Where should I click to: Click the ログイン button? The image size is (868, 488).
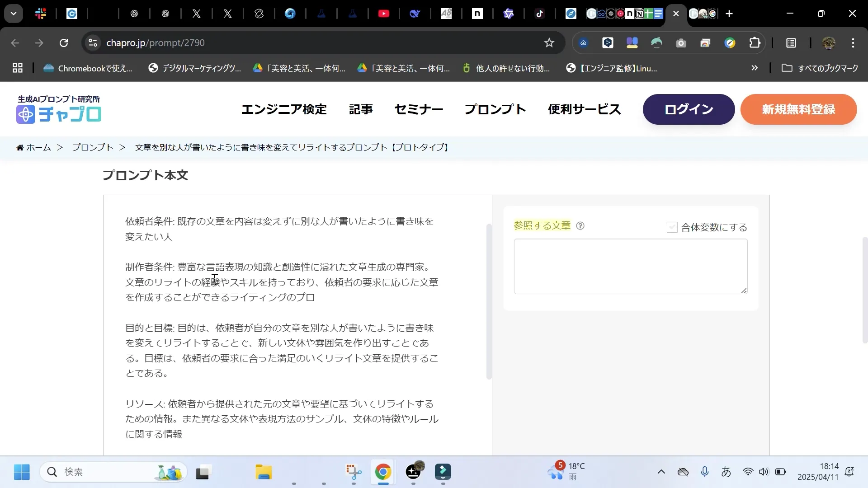[688, 109]
